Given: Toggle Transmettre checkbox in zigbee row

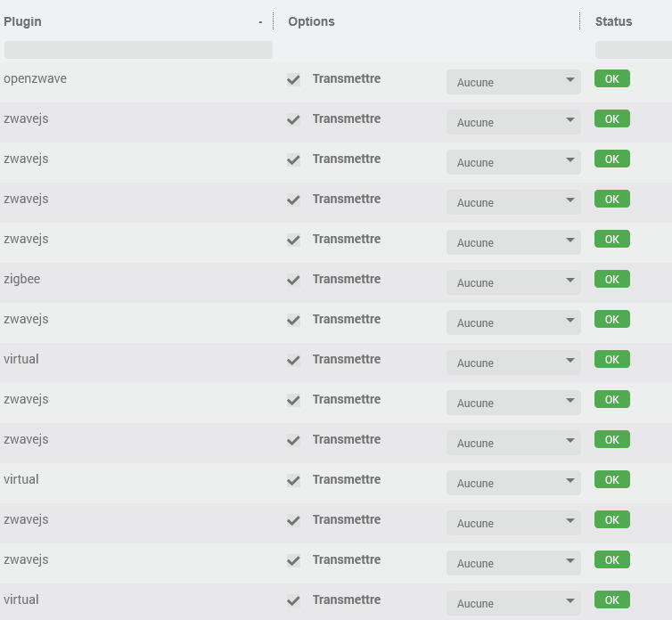Looking at the screenshot, I should [293, 280].
